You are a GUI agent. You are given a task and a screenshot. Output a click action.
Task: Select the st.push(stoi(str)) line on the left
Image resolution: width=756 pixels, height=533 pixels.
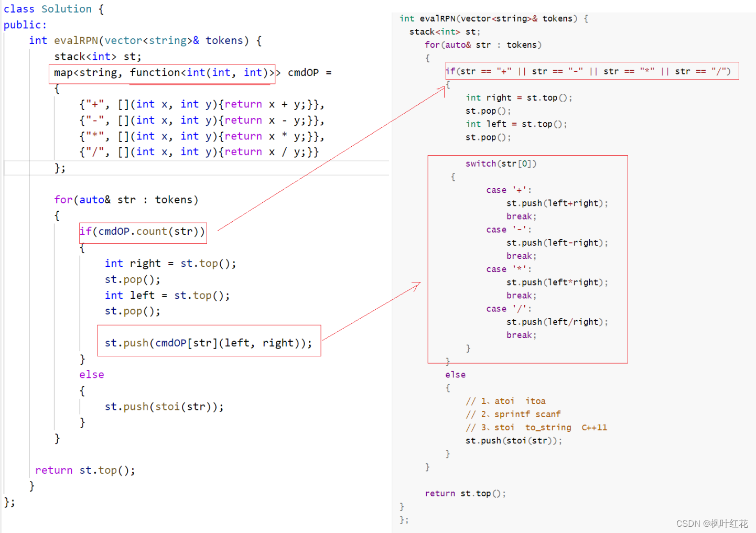(164, 406)
